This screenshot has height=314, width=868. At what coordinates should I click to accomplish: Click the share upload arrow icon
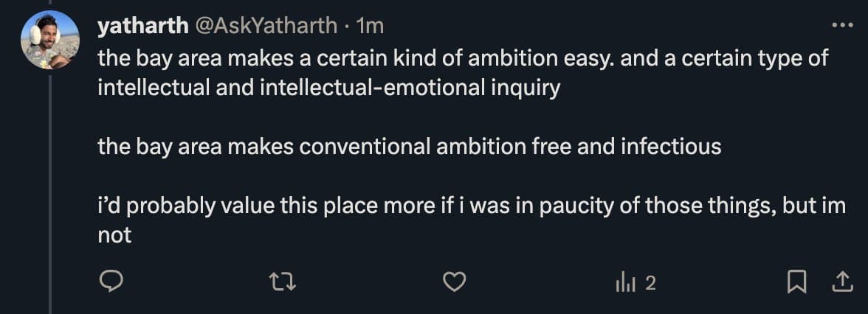coord(841,282)
